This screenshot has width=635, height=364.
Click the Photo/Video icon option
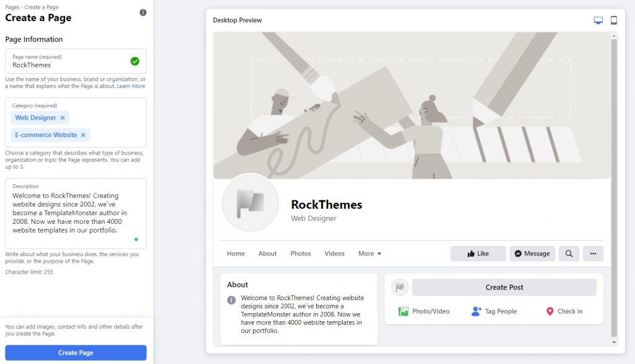[424, 311]
